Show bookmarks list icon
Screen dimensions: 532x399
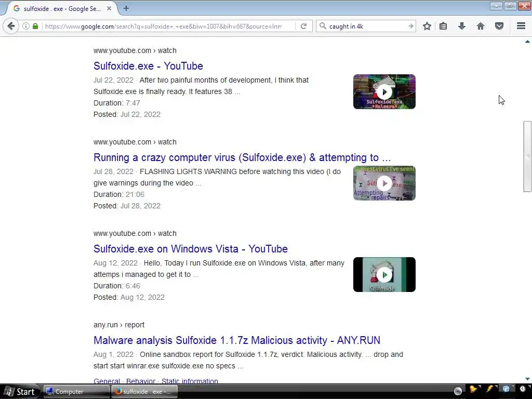443,26
